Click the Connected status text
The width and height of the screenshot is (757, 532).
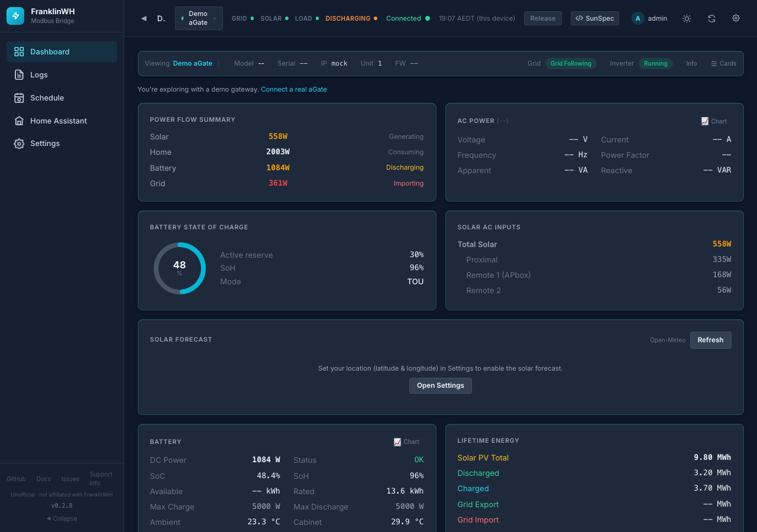pyautogui.click(x=403, y=18)
